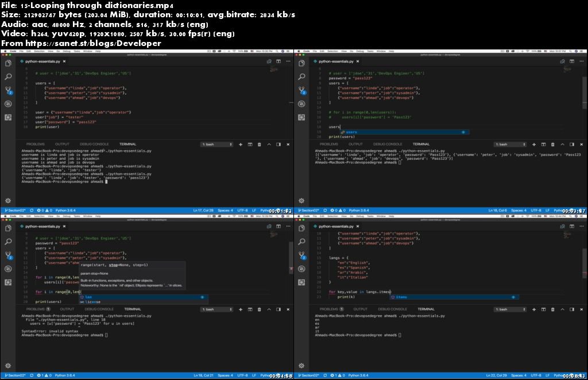This screenshot has width=588, height=380.
Task: Click editor scrollbar in the 08:43 frame
Action: coord(585,263)
